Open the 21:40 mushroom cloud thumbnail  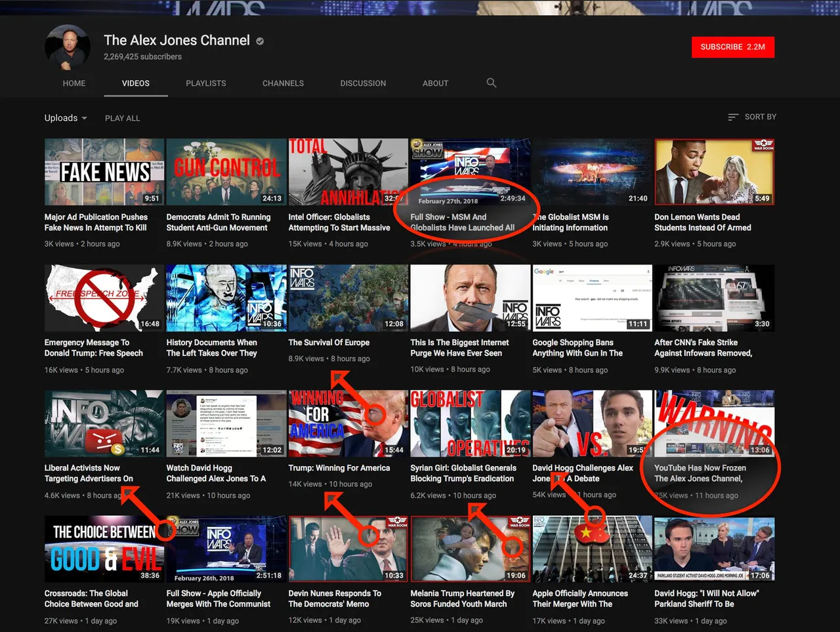coord(592,172)
